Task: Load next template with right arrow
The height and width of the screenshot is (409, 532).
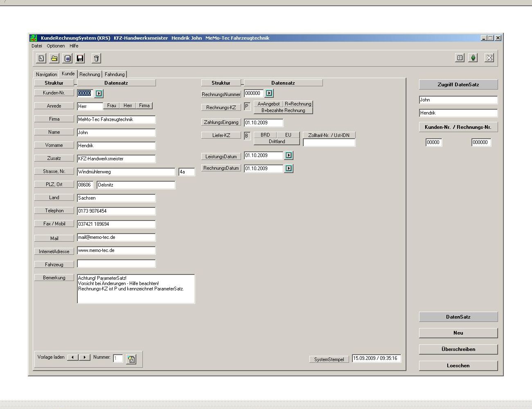Action: click(x=84, y=357)
